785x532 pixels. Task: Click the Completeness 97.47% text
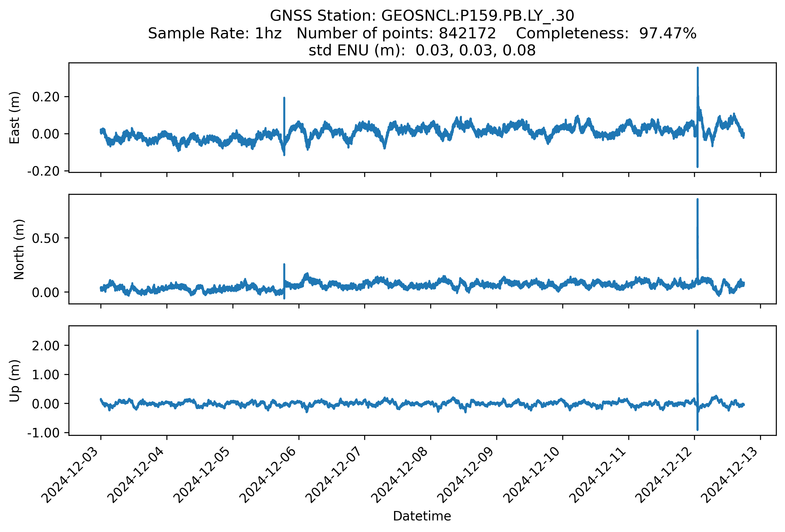[606, 33]
